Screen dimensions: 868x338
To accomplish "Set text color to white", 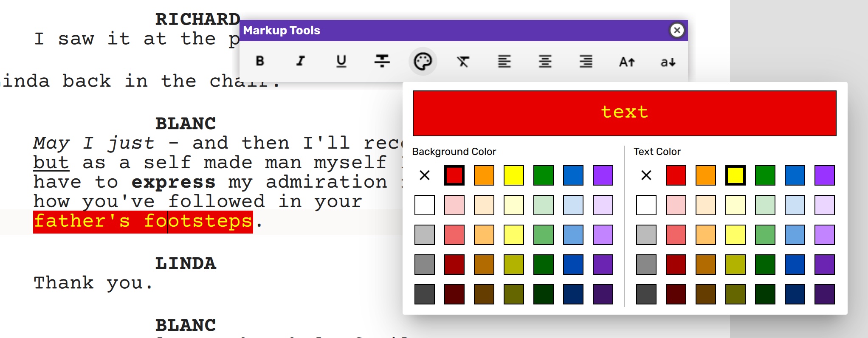I will (646, 205).
